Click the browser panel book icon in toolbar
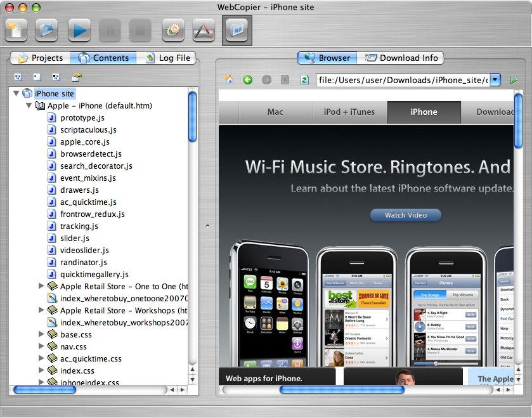This screenshot has height=418, width=532. tap(237, 30)
